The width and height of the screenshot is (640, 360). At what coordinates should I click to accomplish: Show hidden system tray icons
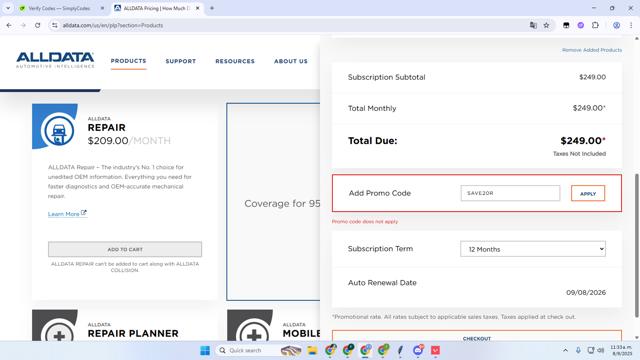565,350
